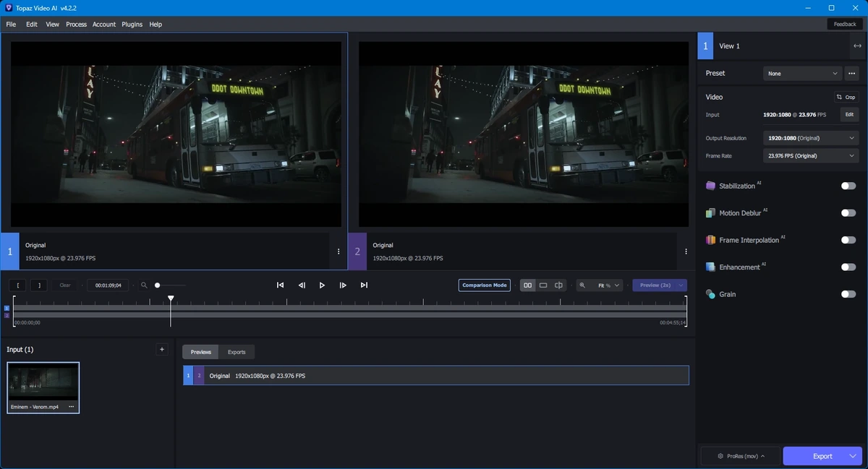Select single view layout icon
Screen dimensions: 868x469
(x=543, y=285)
